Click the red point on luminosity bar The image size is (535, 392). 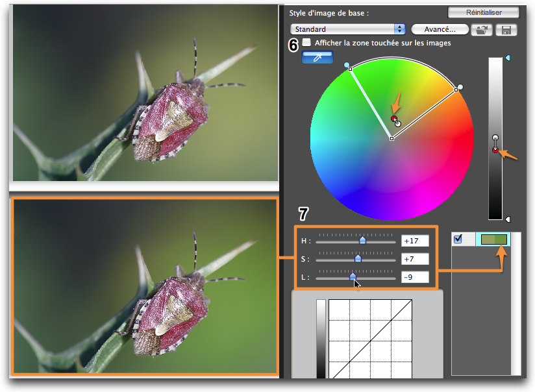[x=495, y=150]
